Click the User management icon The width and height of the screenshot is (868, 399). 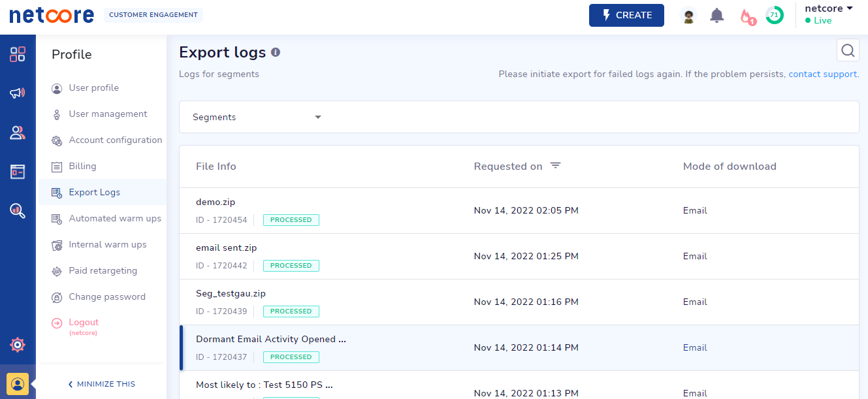click(x=57, y=114)
